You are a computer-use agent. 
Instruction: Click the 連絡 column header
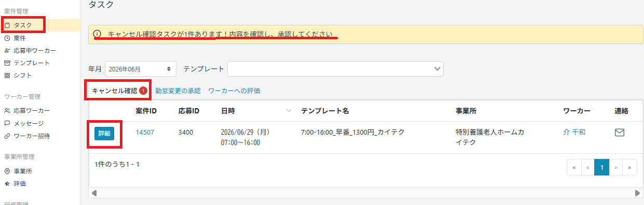tap(622, 111)
